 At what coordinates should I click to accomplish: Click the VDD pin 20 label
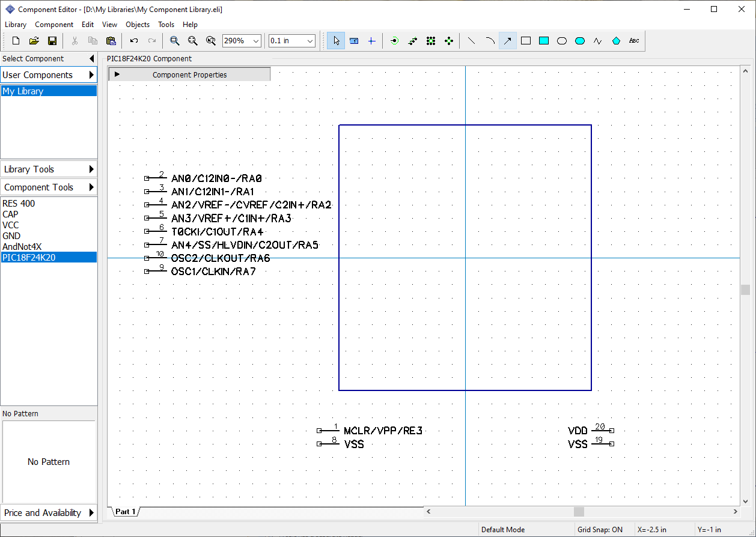pyautogui.click(x=578, y=431)
